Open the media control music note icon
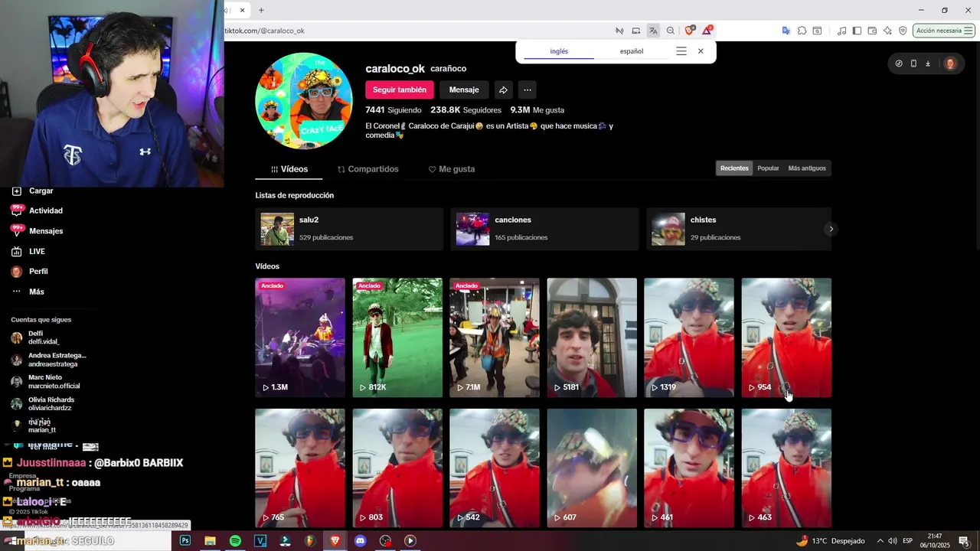980x551 pixels. click(x=842, y=31)
